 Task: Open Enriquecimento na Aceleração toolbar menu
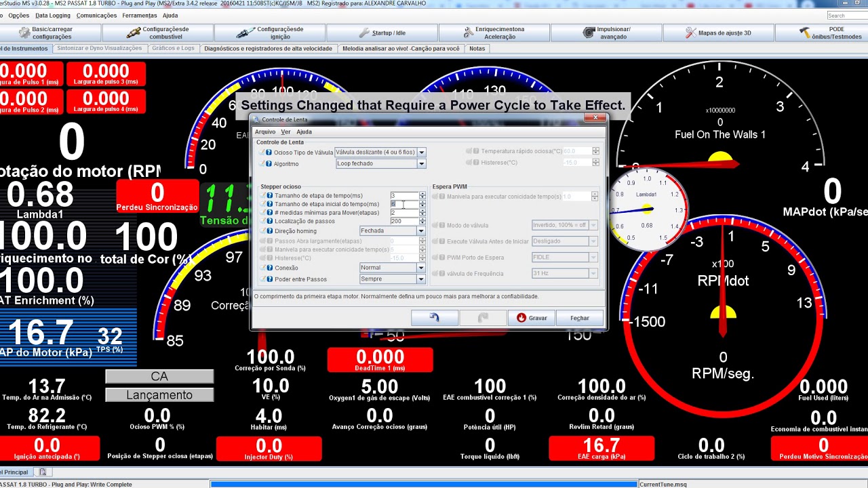[494, 33]
